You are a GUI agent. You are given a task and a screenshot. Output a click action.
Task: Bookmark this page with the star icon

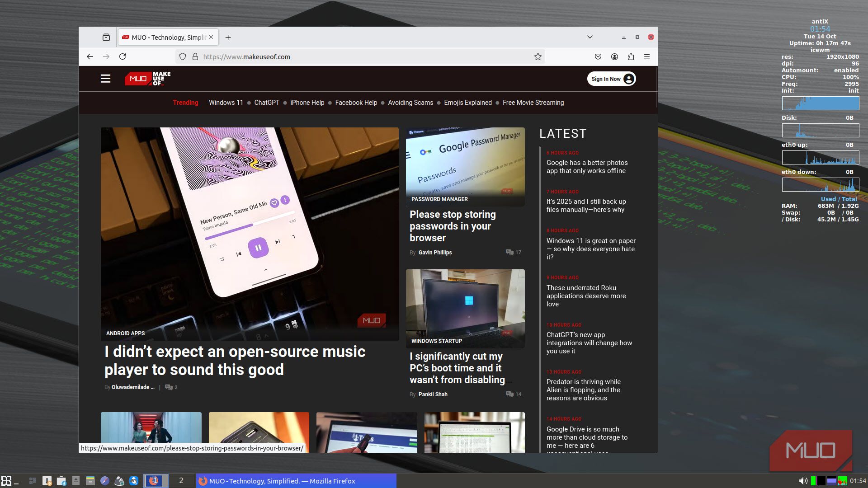538,56
